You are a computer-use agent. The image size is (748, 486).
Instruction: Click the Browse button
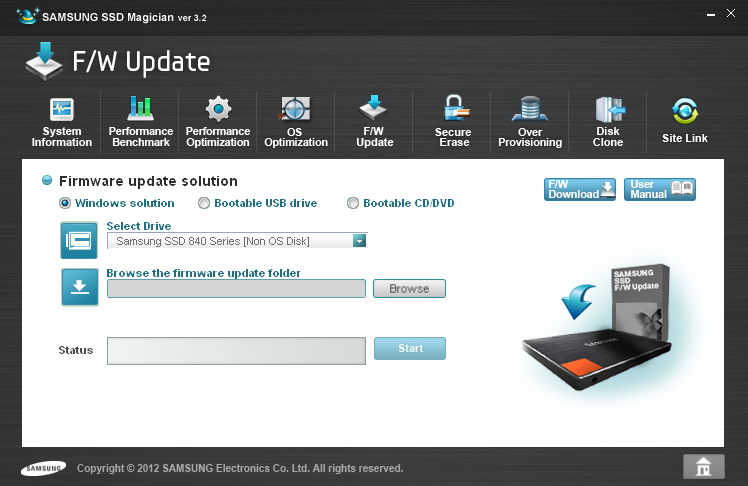(409, 289)
